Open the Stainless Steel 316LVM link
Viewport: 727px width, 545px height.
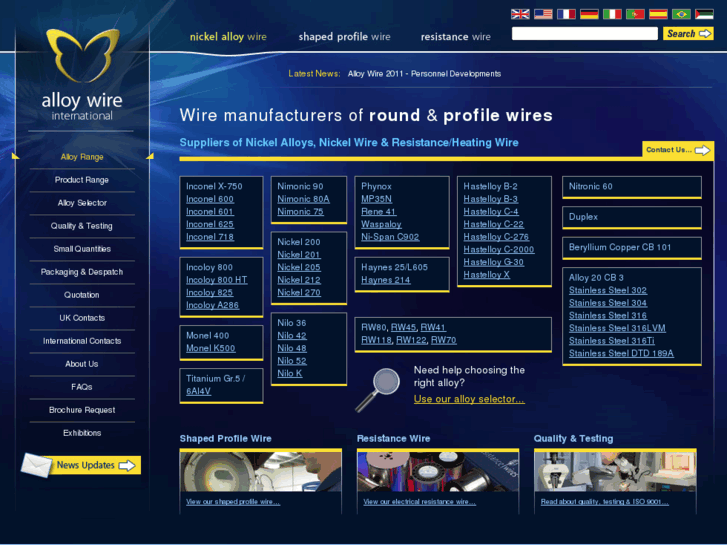pos(617,328)
